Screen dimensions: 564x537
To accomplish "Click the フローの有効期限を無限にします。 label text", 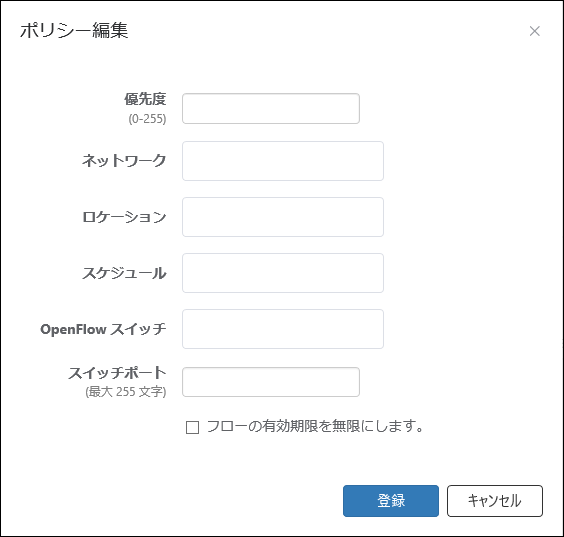I will (315, 427).
